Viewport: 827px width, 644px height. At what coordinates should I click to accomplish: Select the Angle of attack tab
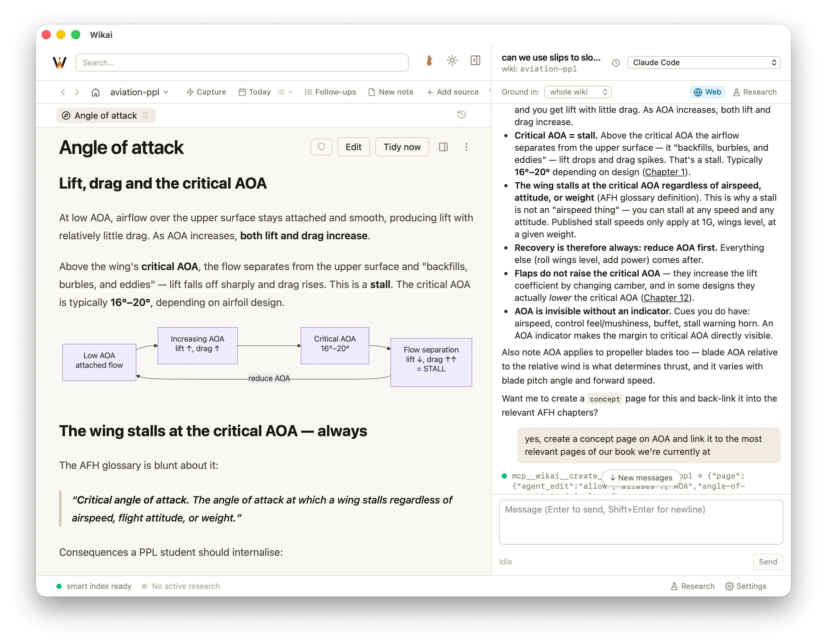tap(106, 115)
